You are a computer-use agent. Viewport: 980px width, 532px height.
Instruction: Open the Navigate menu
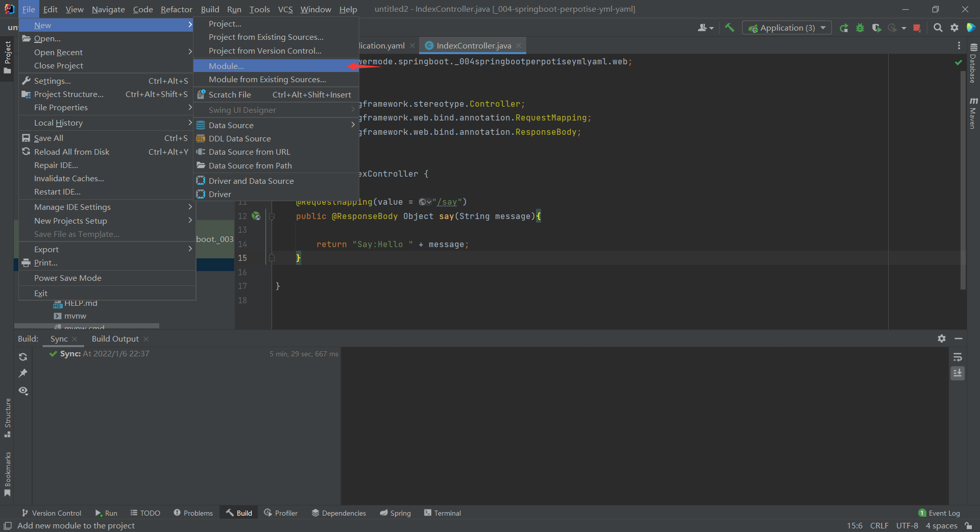(108, 9)
